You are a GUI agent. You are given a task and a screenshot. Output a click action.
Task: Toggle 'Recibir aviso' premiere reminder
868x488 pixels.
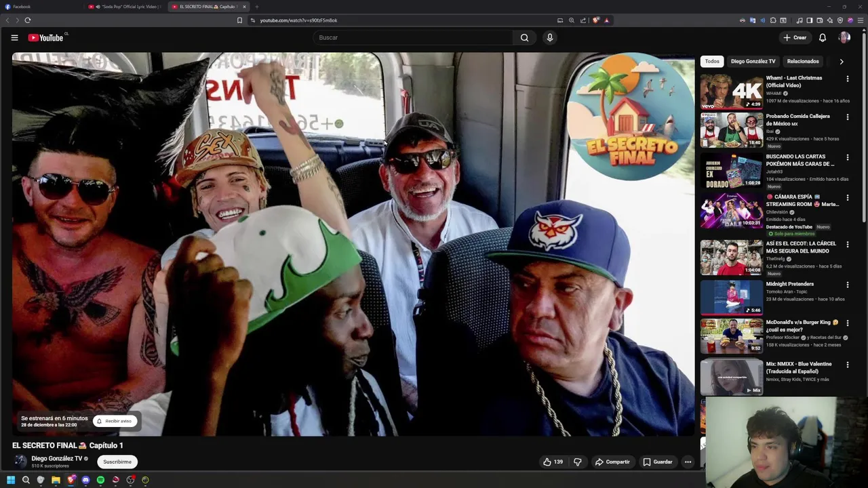click(x=114, y=421)
